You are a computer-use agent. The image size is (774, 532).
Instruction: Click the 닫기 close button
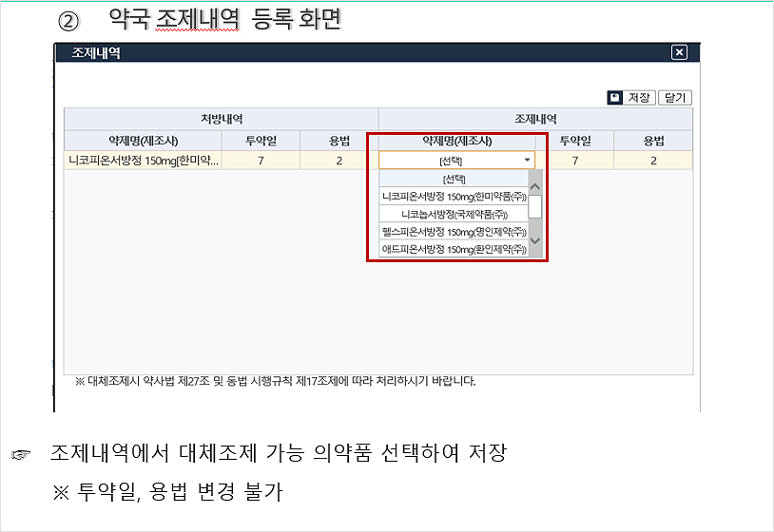click(x=675, y=98)
